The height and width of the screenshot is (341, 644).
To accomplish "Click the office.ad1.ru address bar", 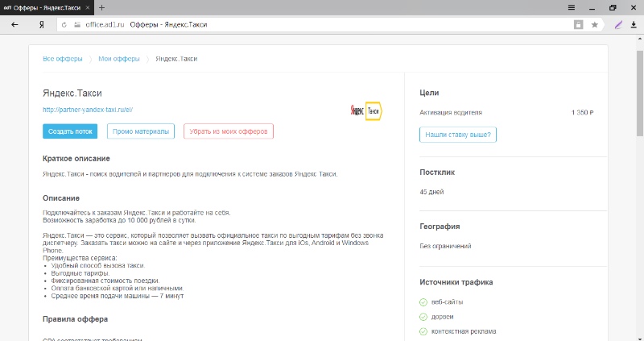I will coord(322,25).
